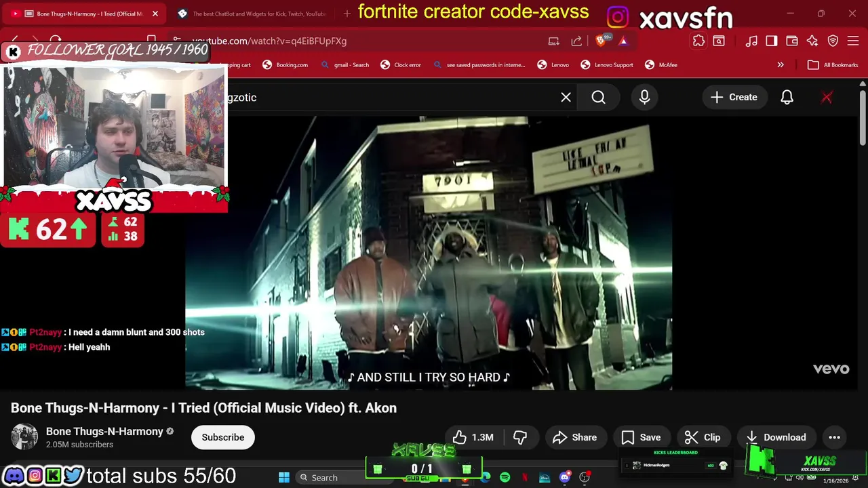This screenshot has height=488, width=868.
Task: Click the music video player area
Action: [x=429, y=253]
